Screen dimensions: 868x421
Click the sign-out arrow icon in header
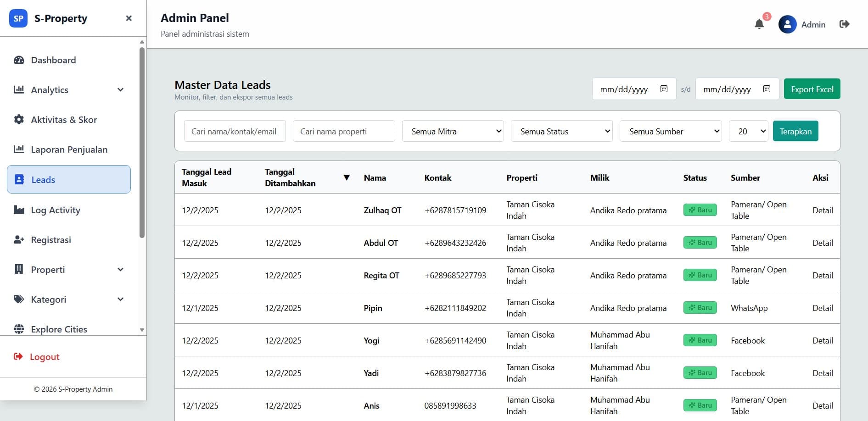pyautogui.click(x=845, y=24)
